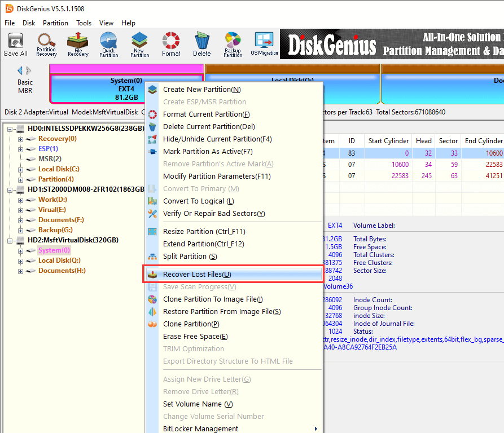
Task: Select the Quick Partition icon
Action: click(108, 44)
